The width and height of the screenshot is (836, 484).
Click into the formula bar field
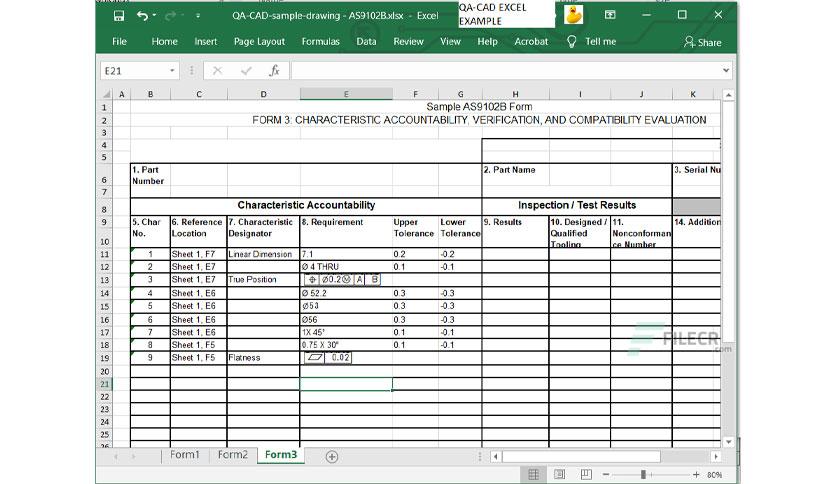[x=505, y=70]
